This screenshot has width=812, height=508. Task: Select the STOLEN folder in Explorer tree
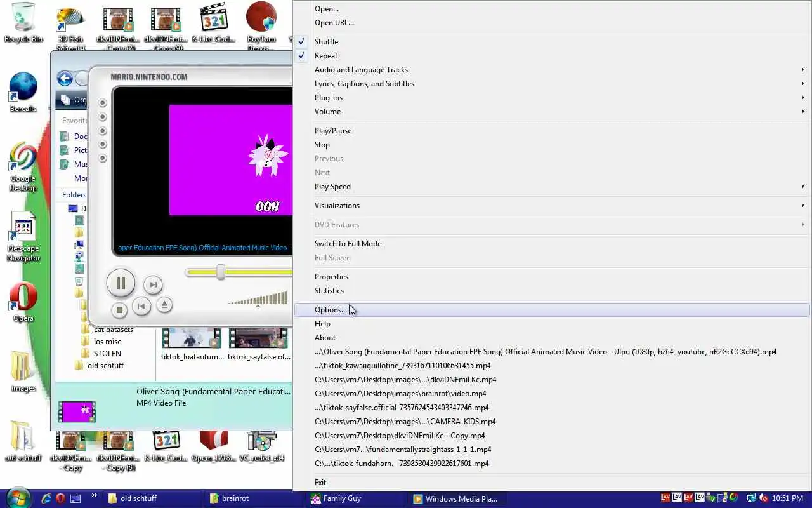coord(107,354)
